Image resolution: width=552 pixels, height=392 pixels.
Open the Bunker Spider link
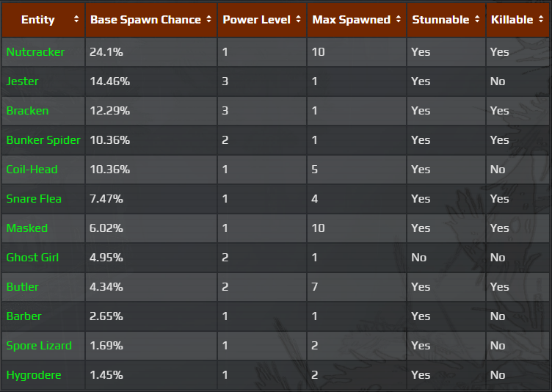click(43, 140)
